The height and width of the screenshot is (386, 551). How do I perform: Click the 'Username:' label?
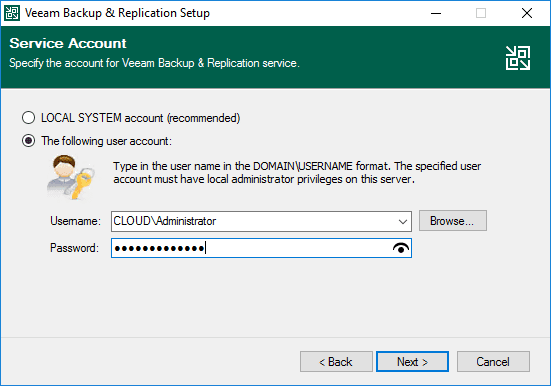pos(75,221)
